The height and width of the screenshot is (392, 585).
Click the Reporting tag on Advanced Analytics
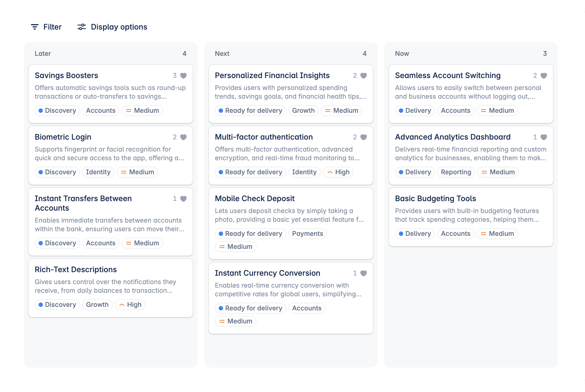456,172
